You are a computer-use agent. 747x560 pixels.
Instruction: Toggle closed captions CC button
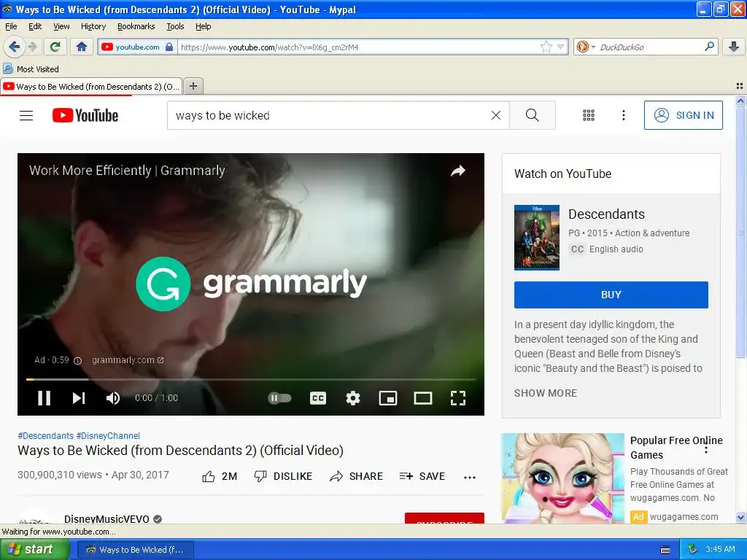pos(318,398)
